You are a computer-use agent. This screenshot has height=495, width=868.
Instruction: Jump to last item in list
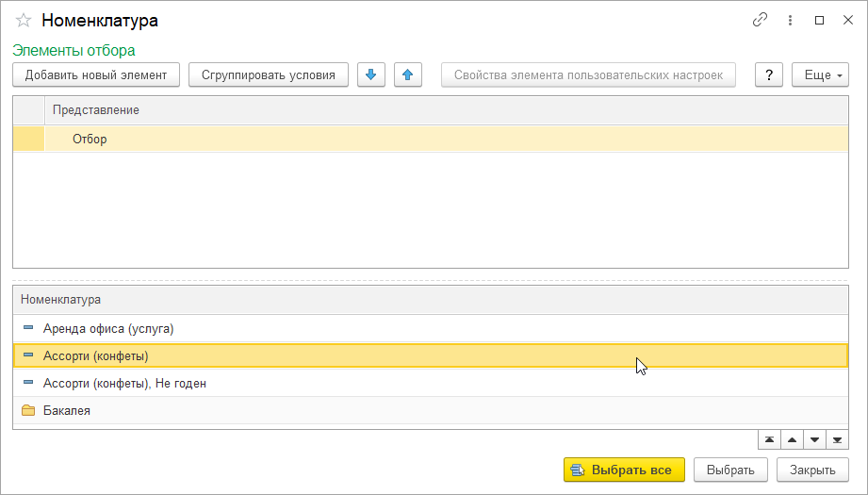tap(837, 440)
